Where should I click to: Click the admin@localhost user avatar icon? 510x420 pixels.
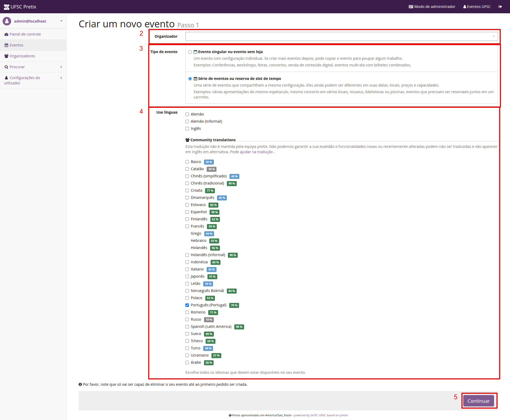[7, 21]
